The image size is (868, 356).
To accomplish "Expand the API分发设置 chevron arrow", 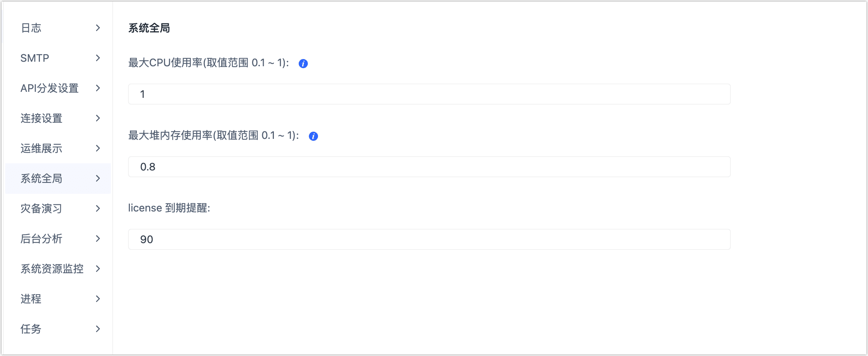I will coord(98,88).
